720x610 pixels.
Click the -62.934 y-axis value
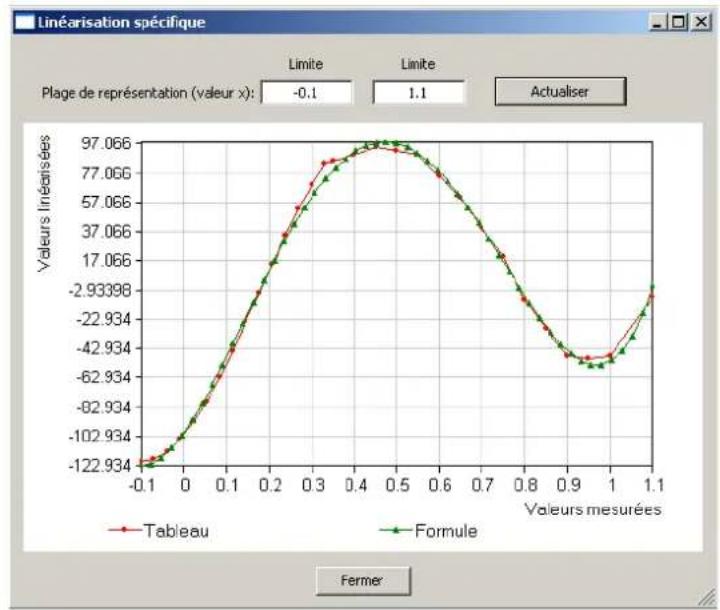pyautogui.click(x=103, y=377)
